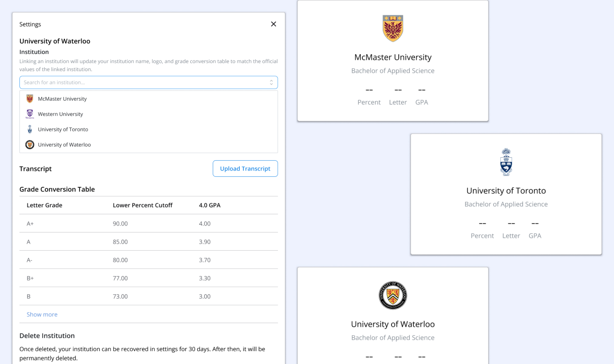This screenshot has height=364, width=614.
Task: Click the Western University logo in the results list
Action: [x=30, y=114]
